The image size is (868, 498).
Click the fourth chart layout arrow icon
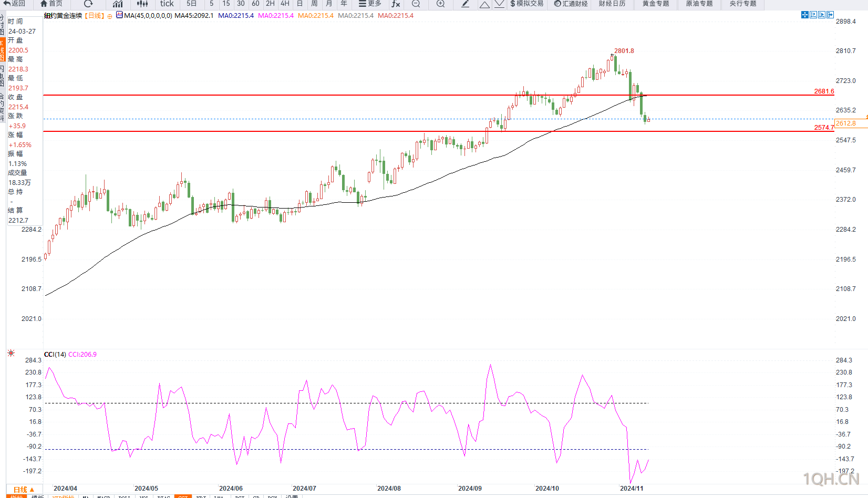click(830, 15)
